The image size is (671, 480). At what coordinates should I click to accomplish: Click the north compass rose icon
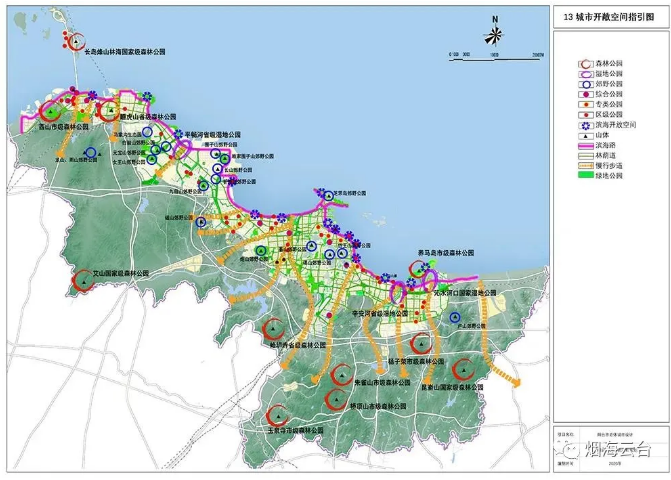tap(494, 33)
